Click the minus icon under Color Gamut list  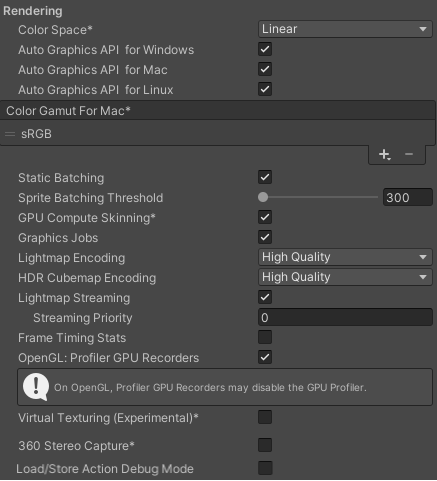click(409, 154)
